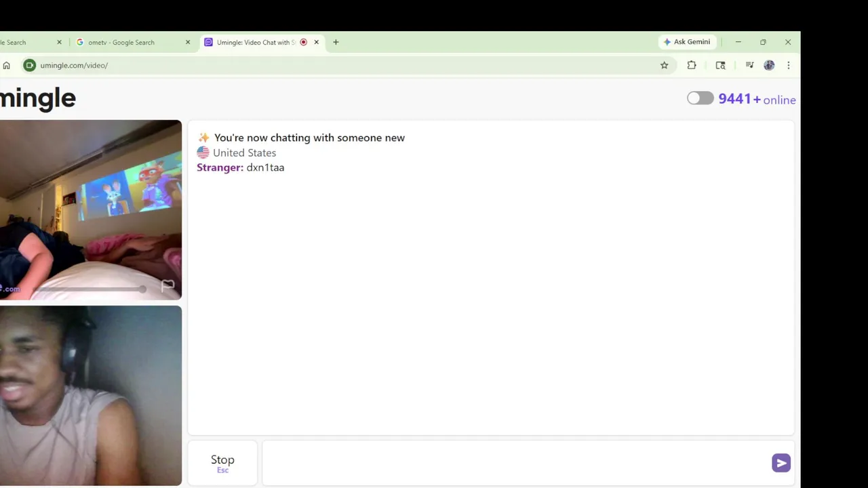Click Ask Gemini button
This screenshot has width=868, height=488.
click(687, 42)
